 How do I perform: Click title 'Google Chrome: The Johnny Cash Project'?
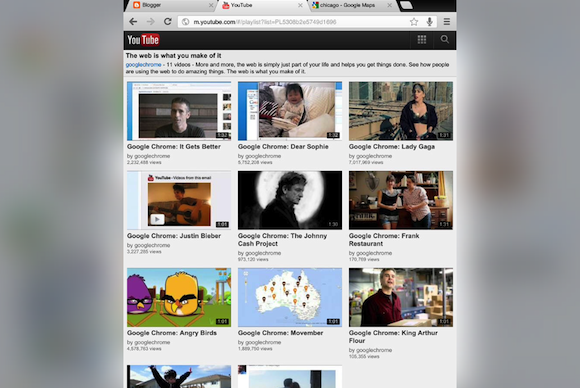(283, 240)
